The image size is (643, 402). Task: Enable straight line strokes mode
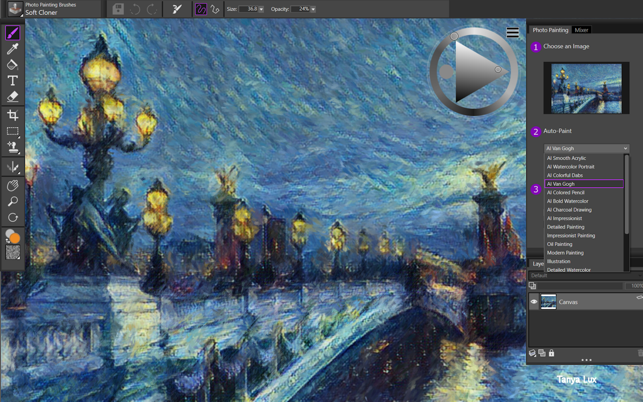[x=214, y=9]
